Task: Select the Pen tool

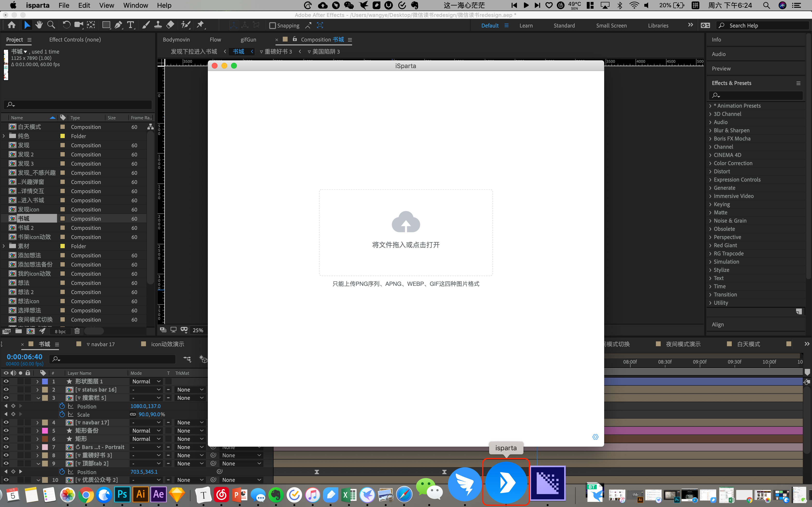Action: [118, 25]
